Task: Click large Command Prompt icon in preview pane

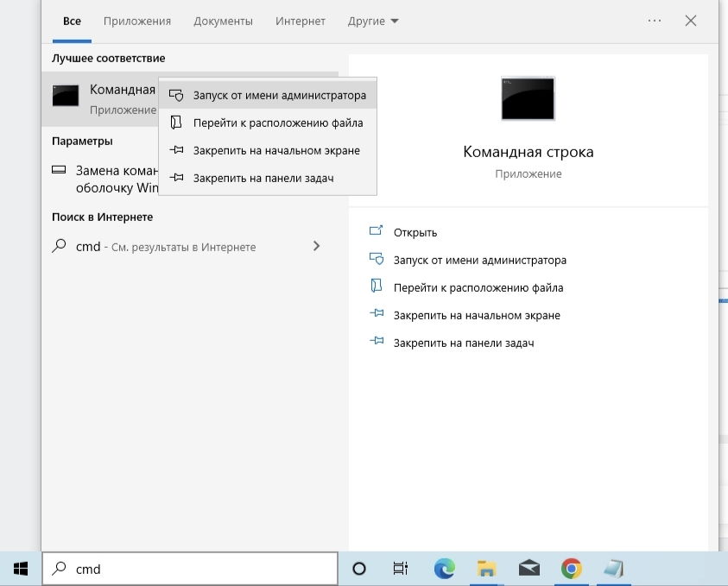Action: 528,98
